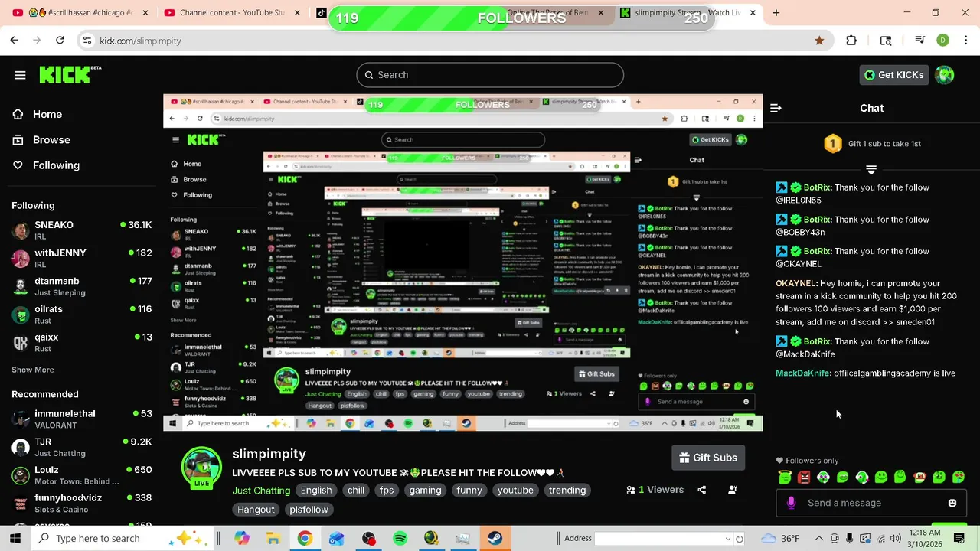
Task: Click MackDaKnife username in chat message
Action: 803,373
